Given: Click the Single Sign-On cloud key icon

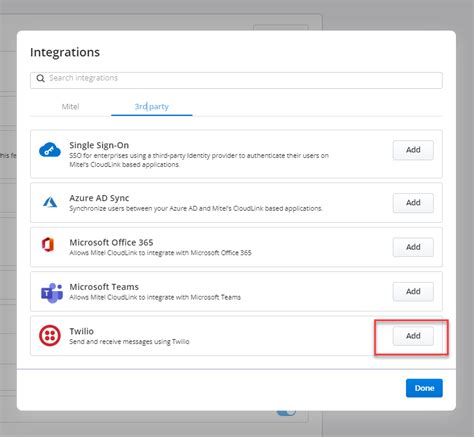Looking at the screenshot, I should tap(50, 150).
